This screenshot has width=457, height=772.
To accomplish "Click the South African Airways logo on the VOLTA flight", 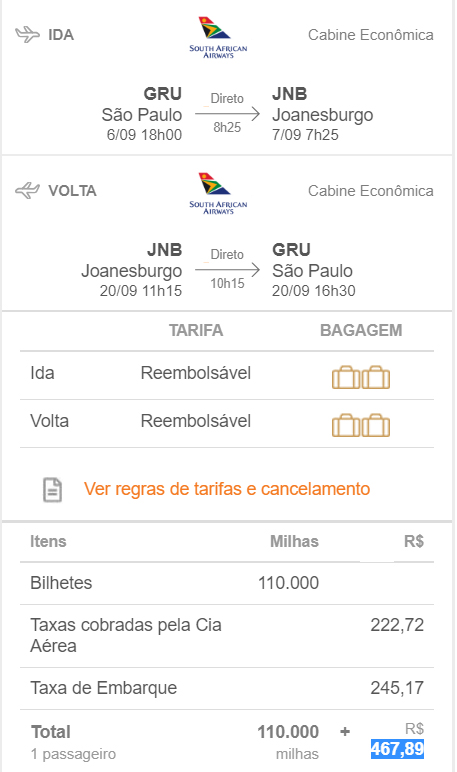I will 218,193.
